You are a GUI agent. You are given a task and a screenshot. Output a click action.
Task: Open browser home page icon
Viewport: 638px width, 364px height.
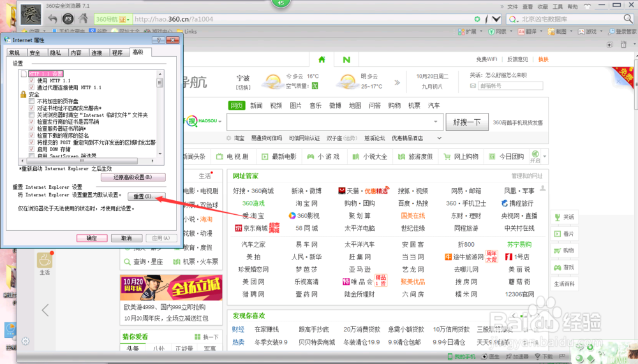click(84, 18)
